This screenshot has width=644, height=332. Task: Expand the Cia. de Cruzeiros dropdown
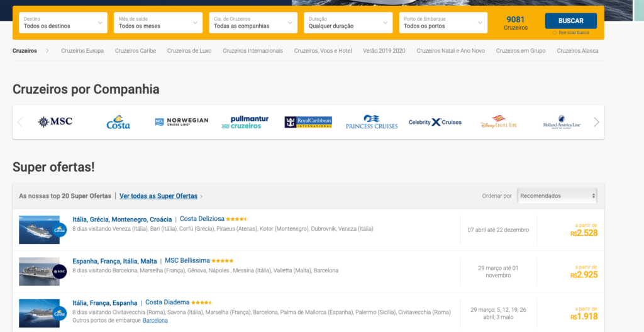tap(253, 23)
